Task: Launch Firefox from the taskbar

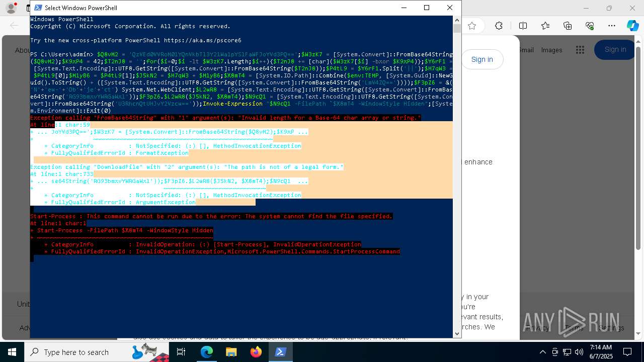Action: pyautogui.click(x=256, y=352)
